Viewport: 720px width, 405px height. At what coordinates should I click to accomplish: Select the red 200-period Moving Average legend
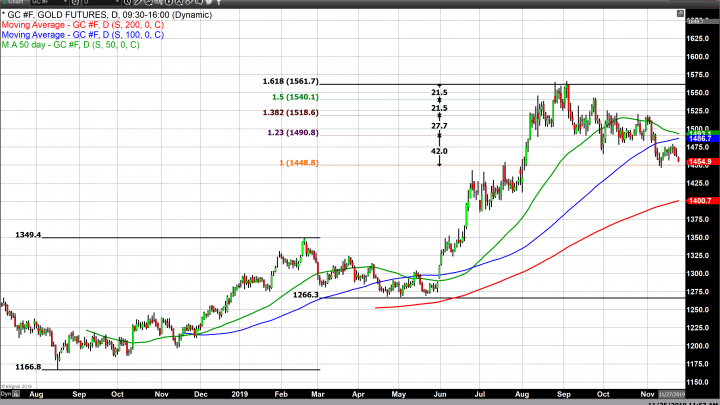[86, 25]
